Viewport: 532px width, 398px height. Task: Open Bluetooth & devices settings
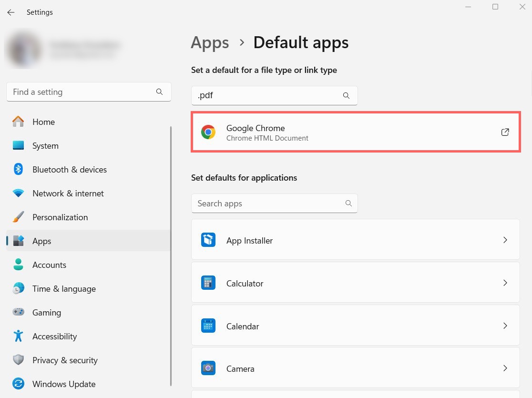pyautogui.click(x=69, y=170)
